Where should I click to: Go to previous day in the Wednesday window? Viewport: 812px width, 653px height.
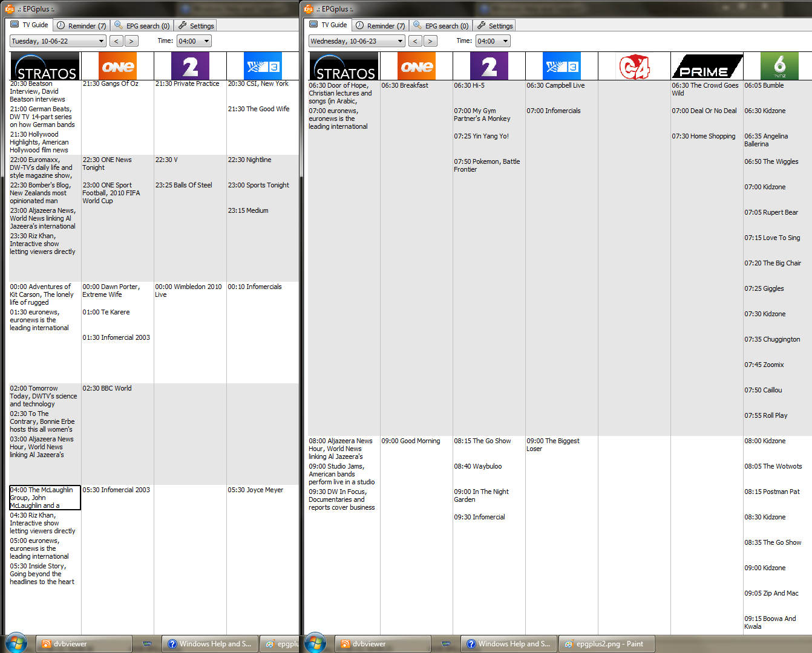[x=415, y=41]
